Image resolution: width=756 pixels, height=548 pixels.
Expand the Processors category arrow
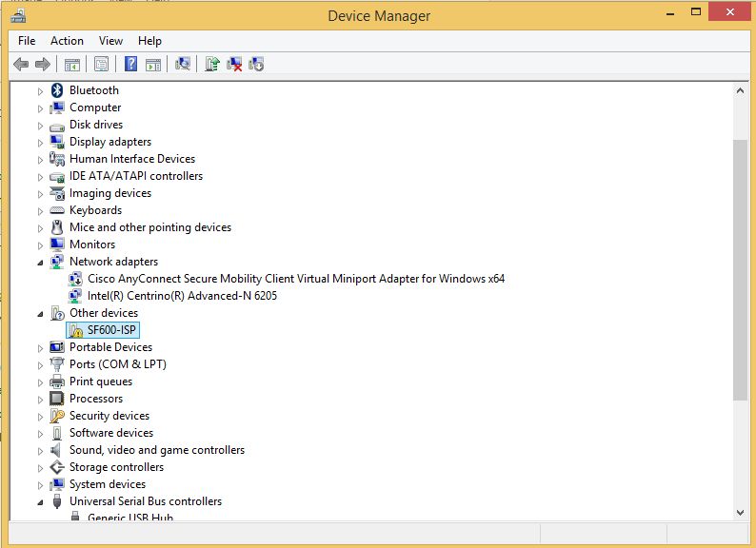[x=40, y=399]
